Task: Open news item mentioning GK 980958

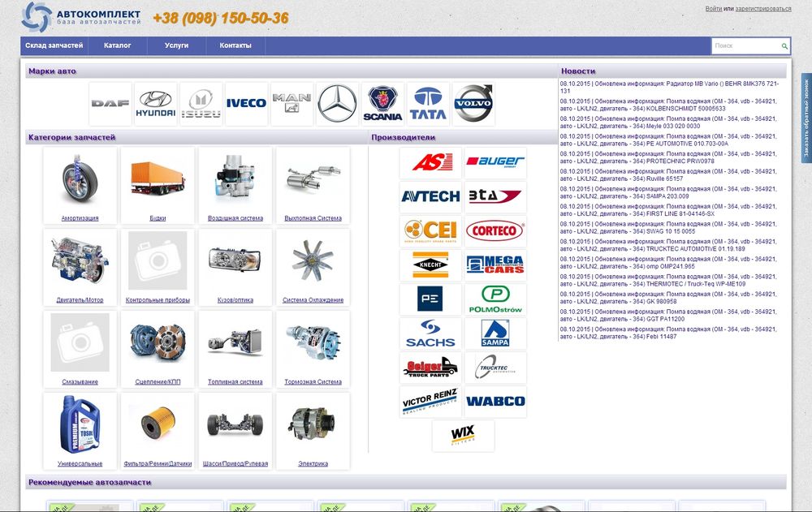Action: pos(668,298)
